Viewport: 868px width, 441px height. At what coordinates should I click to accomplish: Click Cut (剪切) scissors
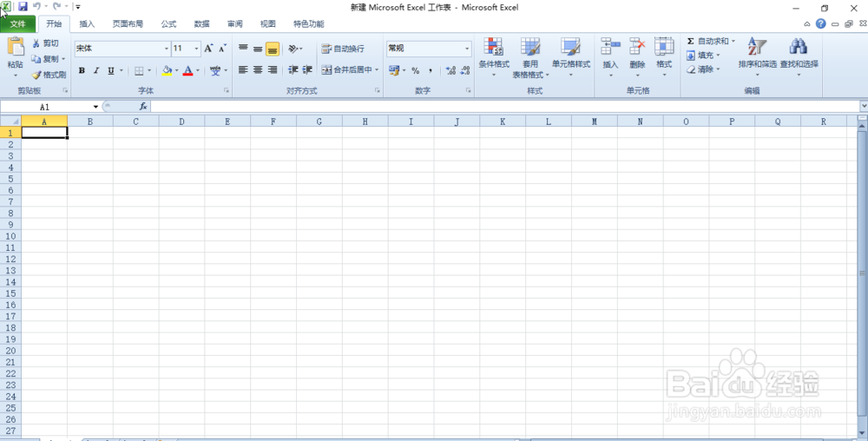[x=36, y=43]
